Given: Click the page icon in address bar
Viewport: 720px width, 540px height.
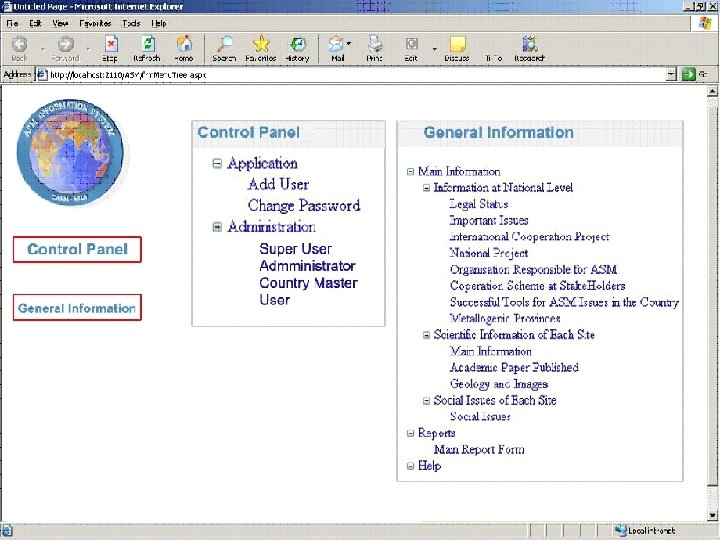Looking at the screenshot, I should [42, 74].
